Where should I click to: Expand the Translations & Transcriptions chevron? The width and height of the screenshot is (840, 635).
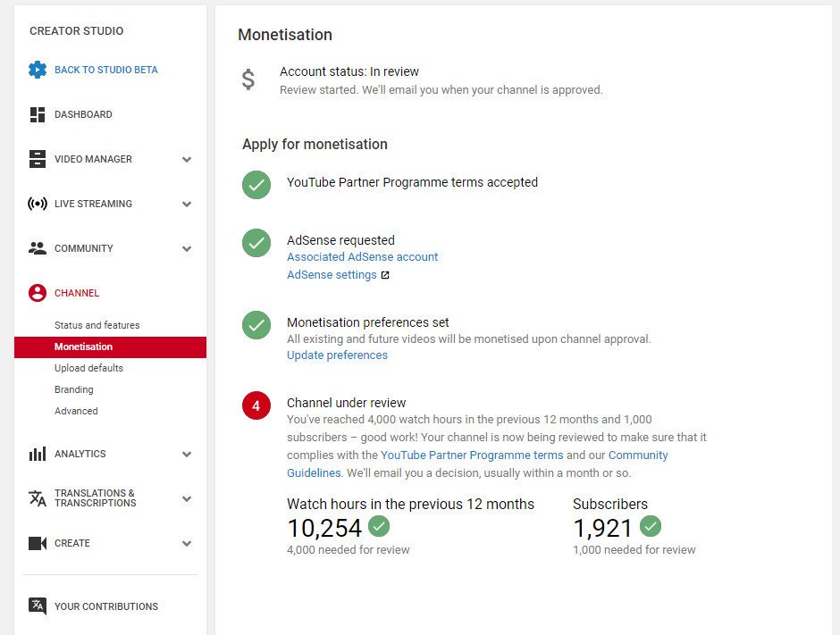(187, 499)
